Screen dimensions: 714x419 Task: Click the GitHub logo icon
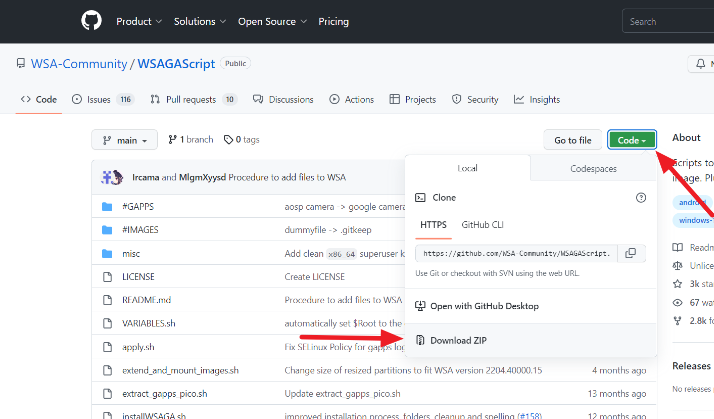click(91, 21)
